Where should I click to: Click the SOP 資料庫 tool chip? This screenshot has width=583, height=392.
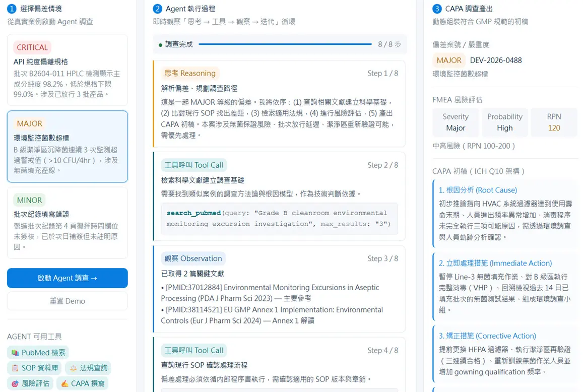click(35, 368)
